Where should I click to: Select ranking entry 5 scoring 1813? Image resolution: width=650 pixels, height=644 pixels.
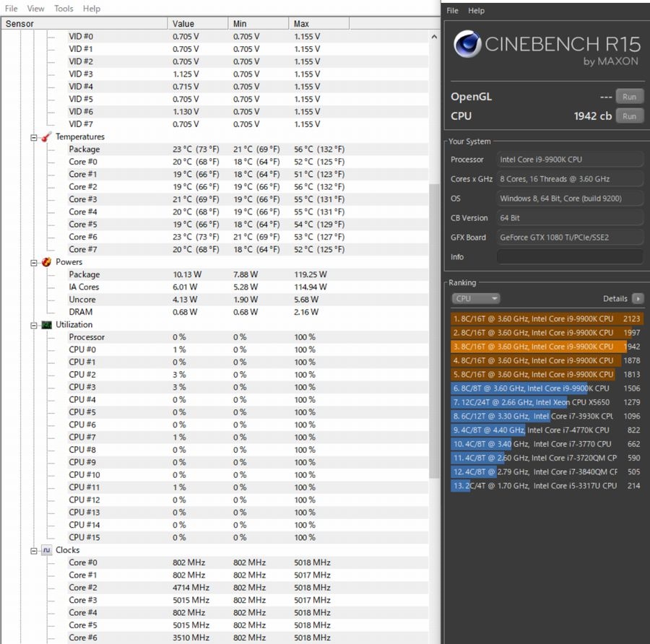547,374
